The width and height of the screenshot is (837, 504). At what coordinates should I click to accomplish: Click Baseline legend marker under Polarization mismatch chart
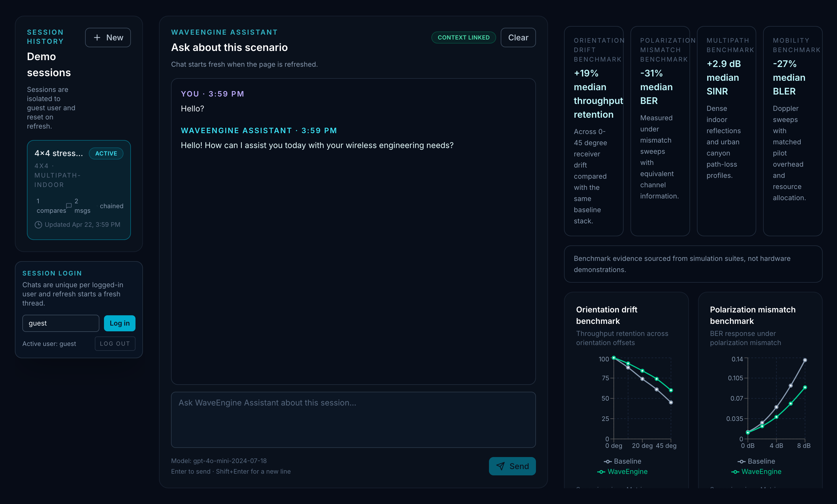point(742,461)
